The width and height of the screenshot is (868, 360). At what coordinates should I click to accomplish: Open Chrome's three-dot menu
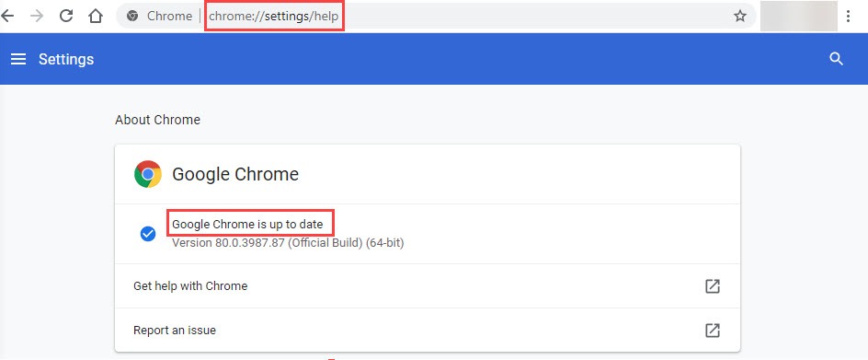848,16
